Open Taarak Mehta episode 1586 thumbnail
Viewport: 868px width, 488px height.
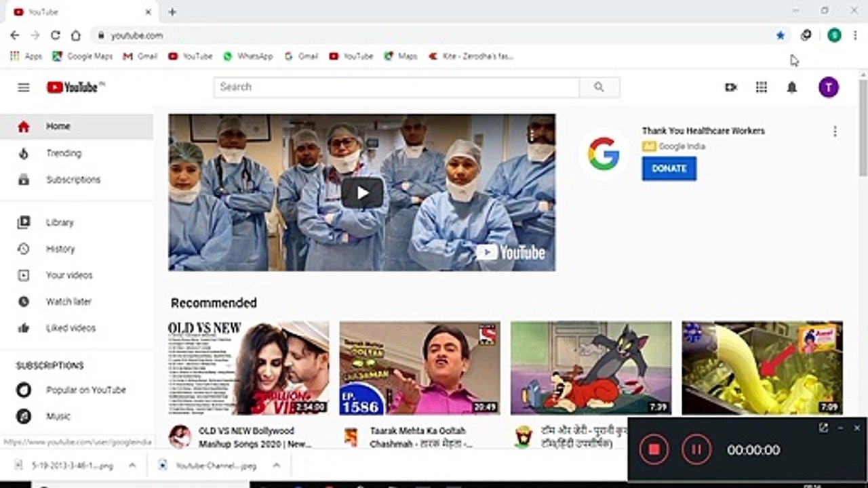420,368
